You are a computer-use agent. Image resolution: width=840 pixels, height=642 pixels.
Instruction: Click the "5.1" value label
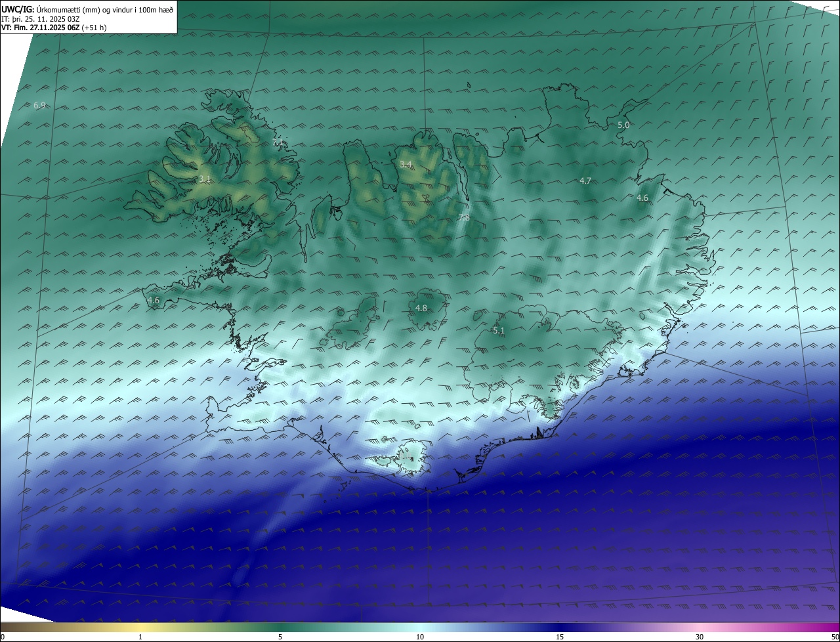(499, 331)
